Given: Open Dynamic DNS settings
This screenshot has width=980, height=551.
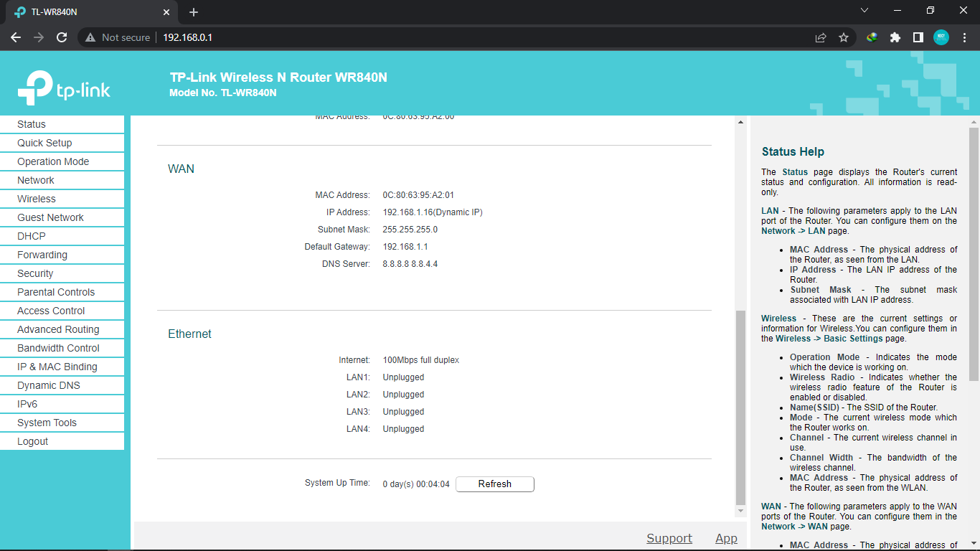Looking at the screenshot, I should tap(62, 385).
